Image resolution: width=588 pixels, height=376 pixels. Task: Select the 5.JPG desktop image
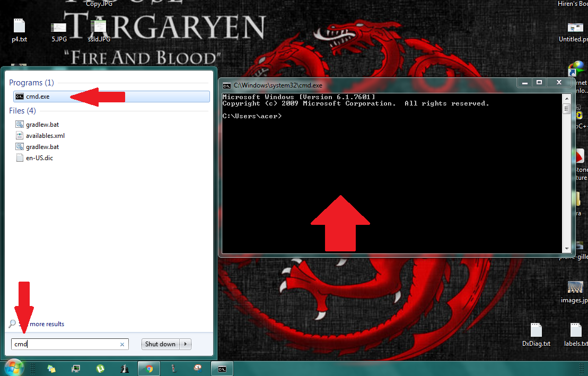(x=59, y=32)
